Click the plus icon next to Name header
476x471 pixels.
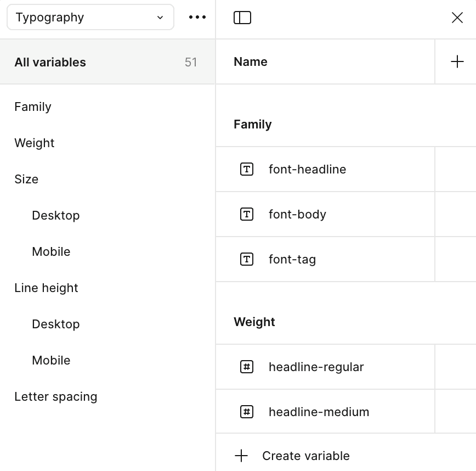click(457, 61)
